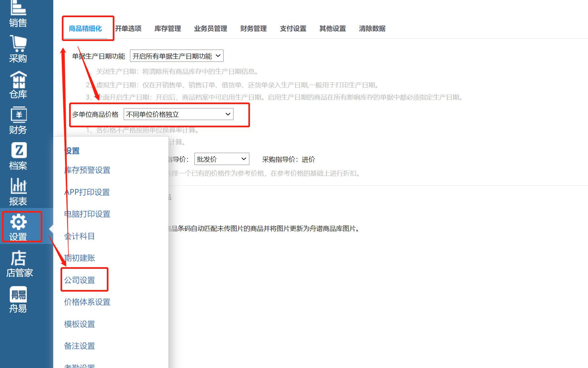Screen dimensions: 588x368
Task: Open the 批发价 guide price dropdown
Action: [222, 159]
